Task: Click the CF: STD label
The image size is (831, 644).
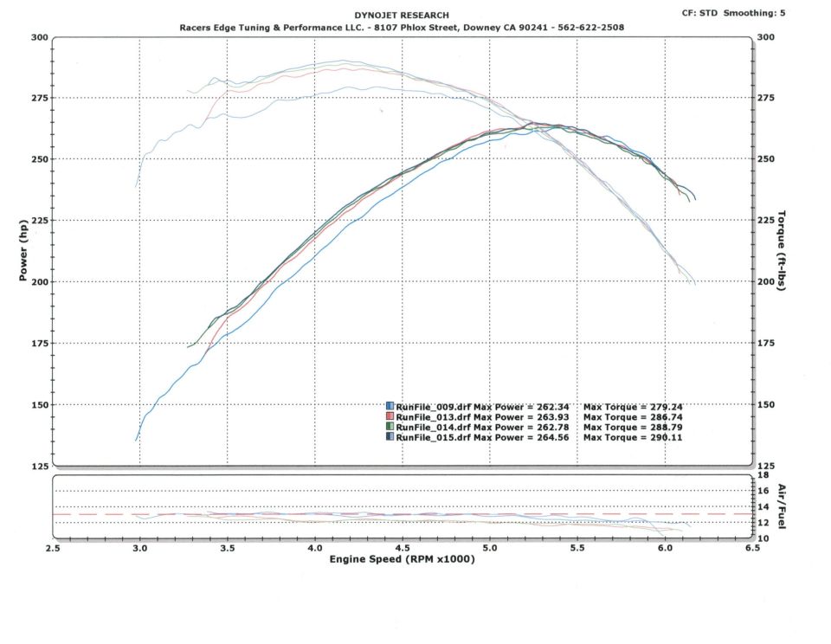Action: tap(699, 13)
